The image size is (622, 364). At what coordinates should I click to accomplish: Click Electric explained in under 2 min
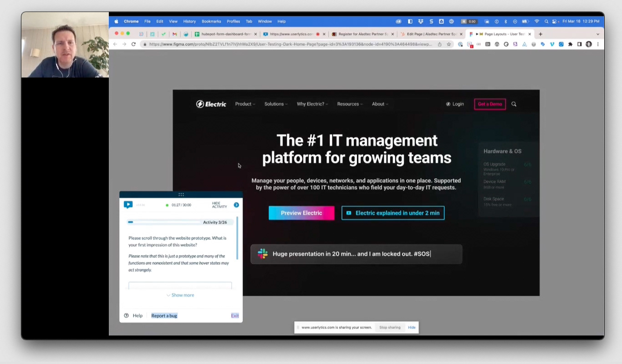[393, 213]
